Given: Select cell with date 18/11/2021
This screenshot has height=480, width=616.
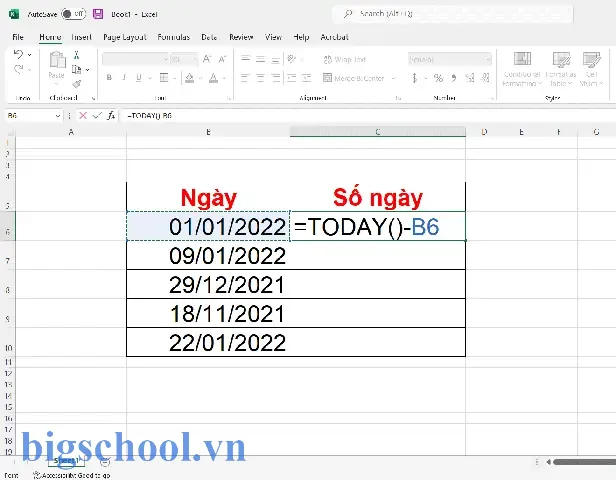Looking at the screenshot, I should tap(208, 313).
